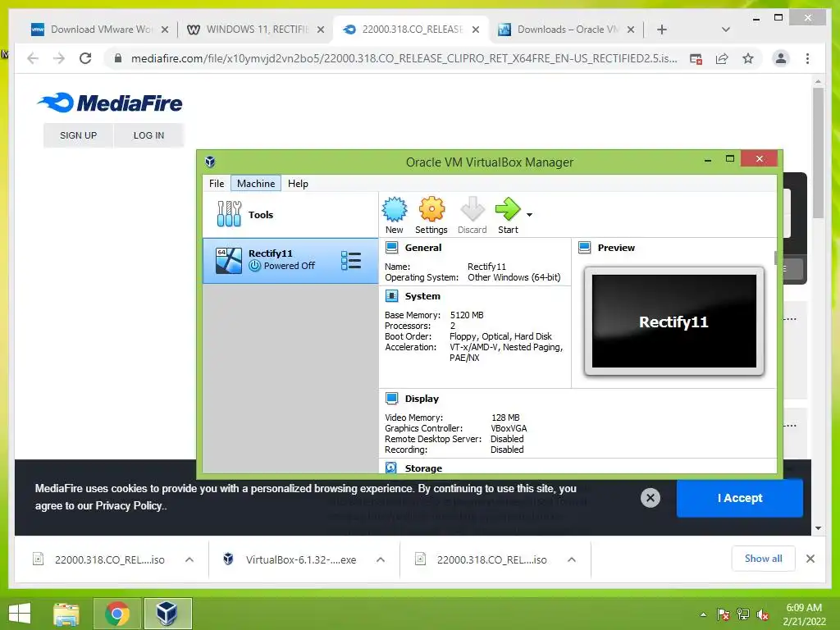Click the Preview section header icon
840x630 pixels.
click(x=584, y=248)
